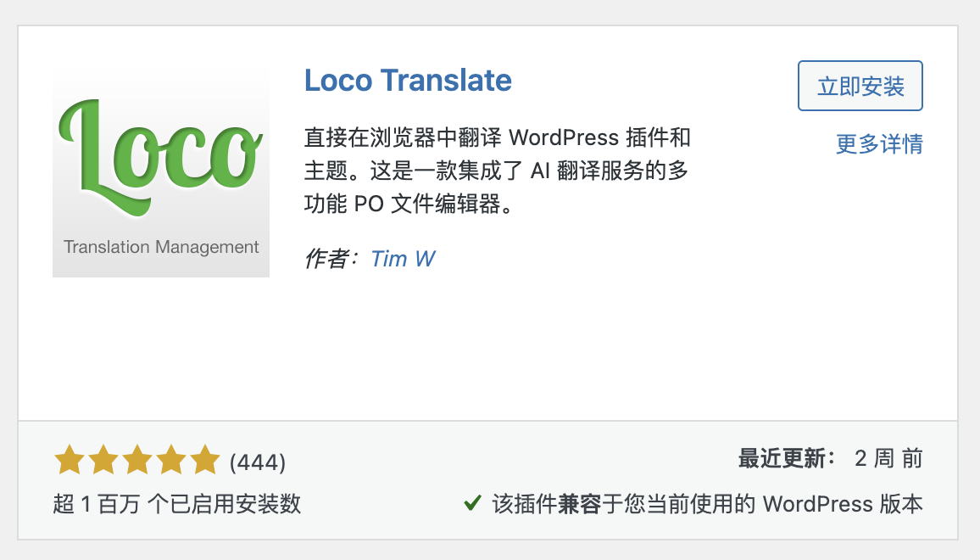Click the Translation Management caption in logo
Image resolution: width=980 pixels, height=560 pixels.
tap(161, 248)
